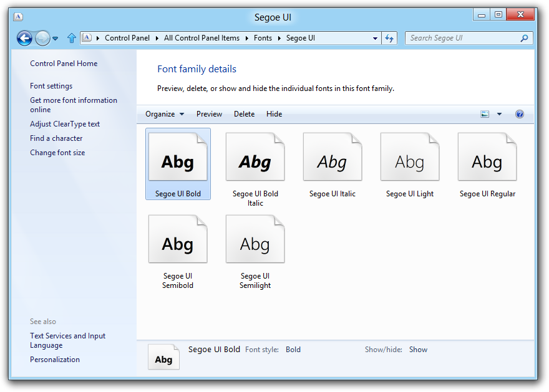Select the Segoe UI Light font
549x392 pixels.
pos(410,165)
